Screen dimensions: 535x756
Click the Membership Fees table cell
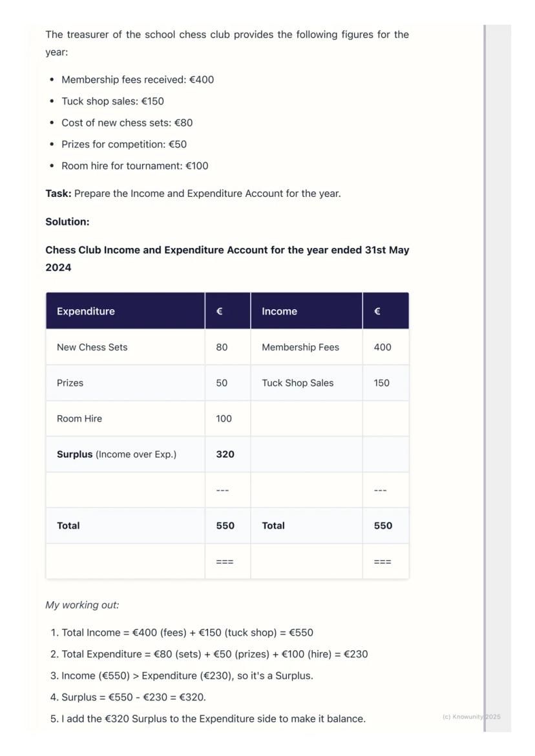(300, 347)
